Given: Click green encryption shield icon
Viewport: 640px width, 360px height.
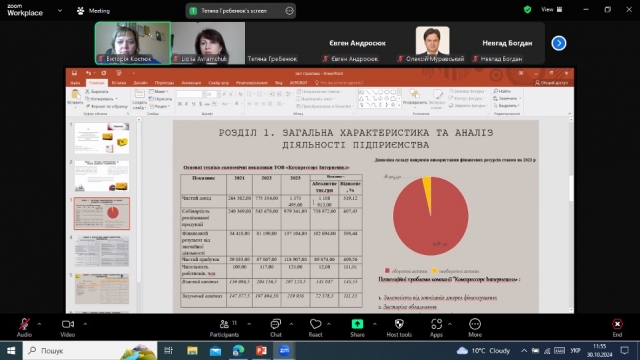Looking at the screenshot, I should click(527, 9).
